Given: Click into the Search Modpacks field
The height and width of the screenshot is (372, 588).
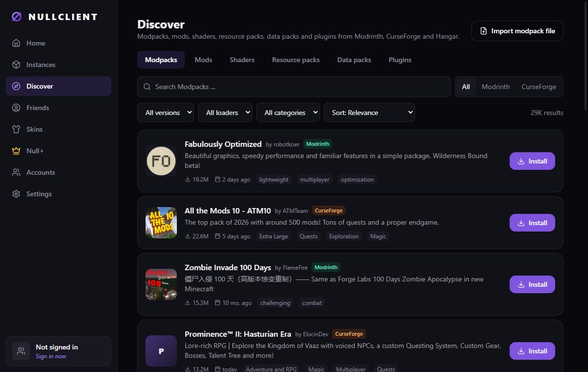Looking at the screenshot, I should point(294,87).
